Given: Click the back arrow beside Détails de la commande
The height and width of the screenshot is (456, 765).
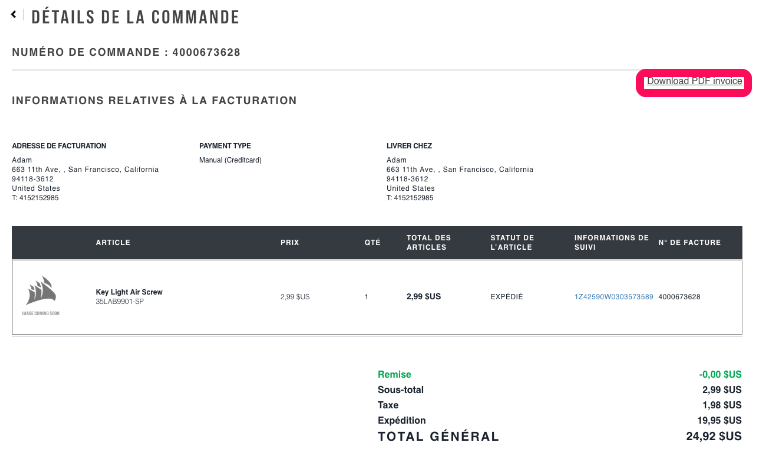Looking at the screenshot, I should click(13, 17).
